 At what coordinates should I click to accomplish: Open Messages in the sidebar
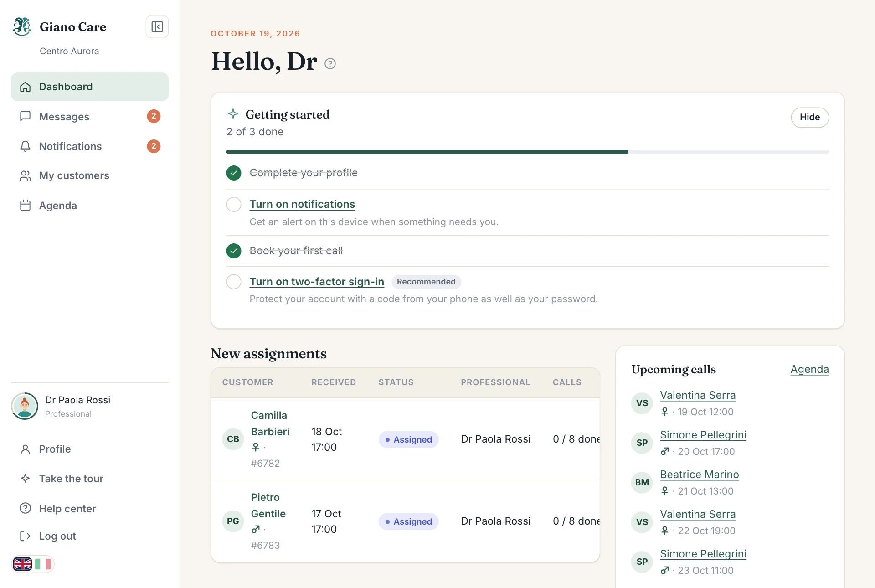[90, 117]
